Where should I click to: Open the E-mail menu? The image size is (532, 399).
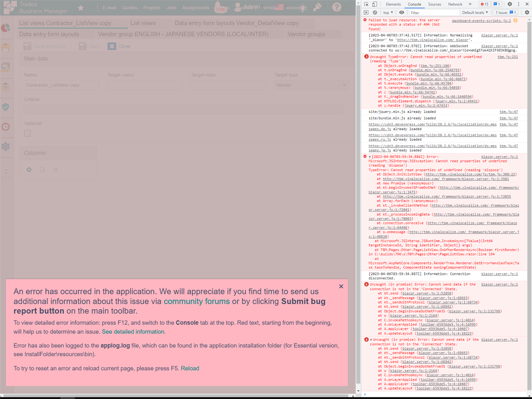109,8
